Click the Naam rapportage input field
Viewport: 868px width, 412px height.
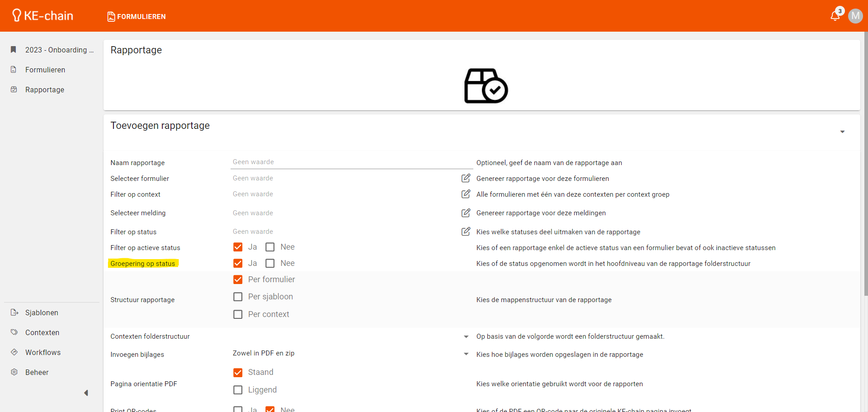coord(350,162)
